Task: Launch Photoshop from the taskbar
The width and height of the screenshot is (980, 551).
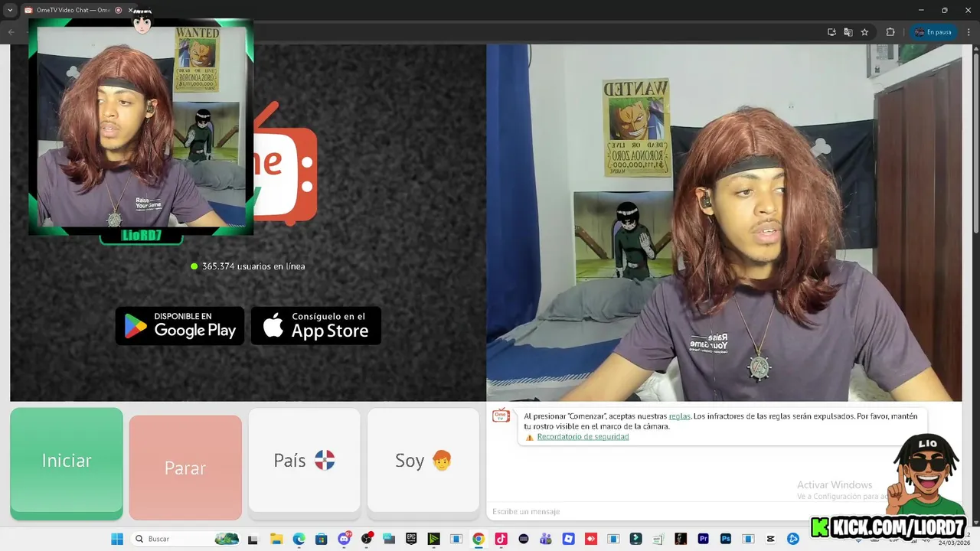Action: [726, 539]
